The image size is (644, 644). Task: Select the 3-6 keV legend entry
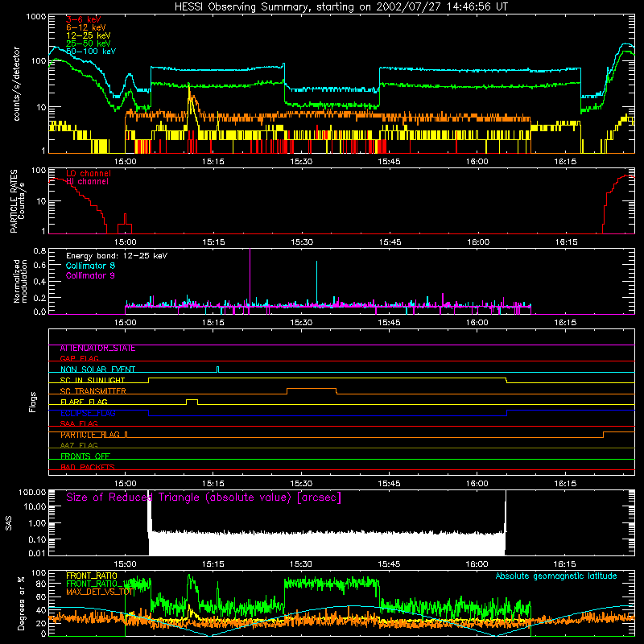coord(84,19)
